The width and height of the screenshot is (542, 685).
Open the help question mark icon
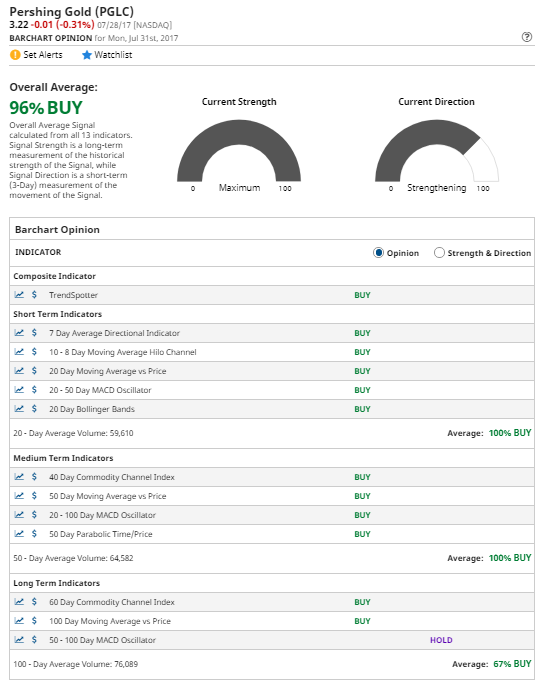click(527, 37)
